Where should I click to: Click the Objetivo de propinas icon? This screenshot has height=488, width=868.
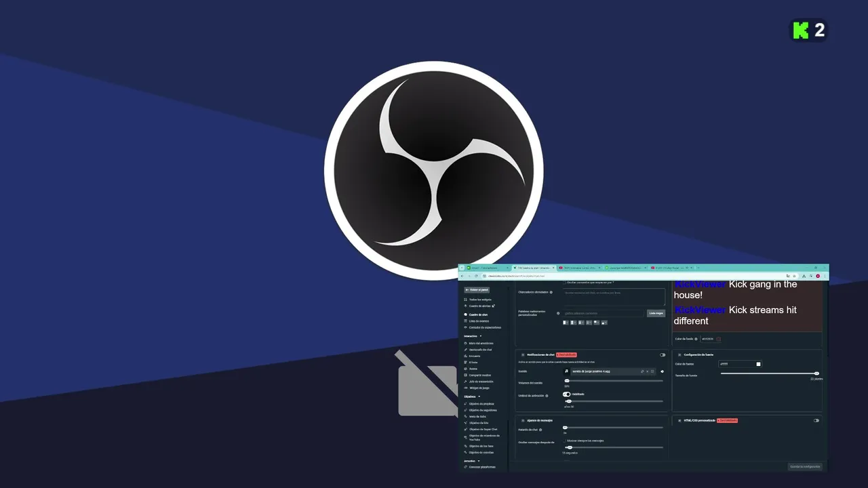465,404
